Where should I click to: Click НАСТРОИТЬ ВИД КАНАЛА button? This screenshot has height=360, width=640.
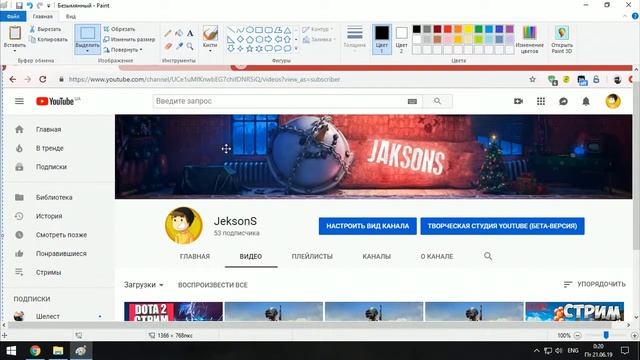coord(368,226)
